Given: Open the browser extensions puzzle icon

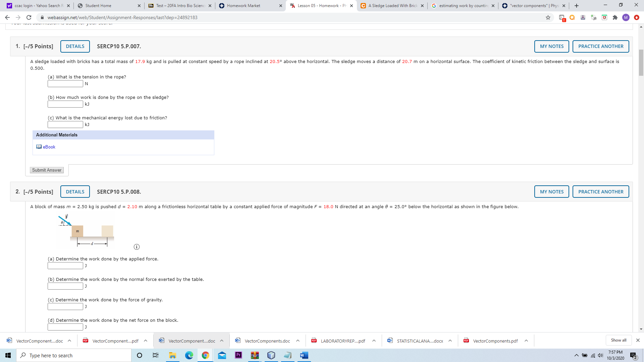Looking at the screenshot, I should coord(615,17).
